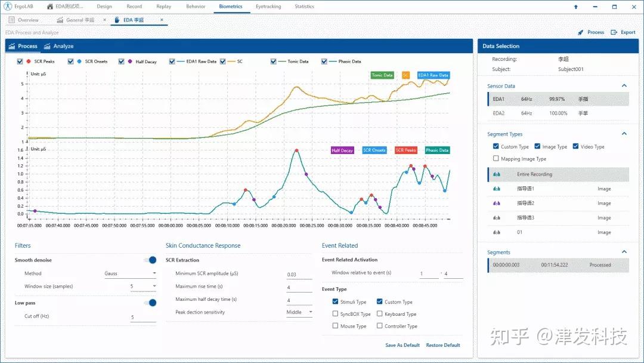Viewport: 644px width, 363px height.
Task: Open the Method Gauss dropdown
Action: point(130,273)
